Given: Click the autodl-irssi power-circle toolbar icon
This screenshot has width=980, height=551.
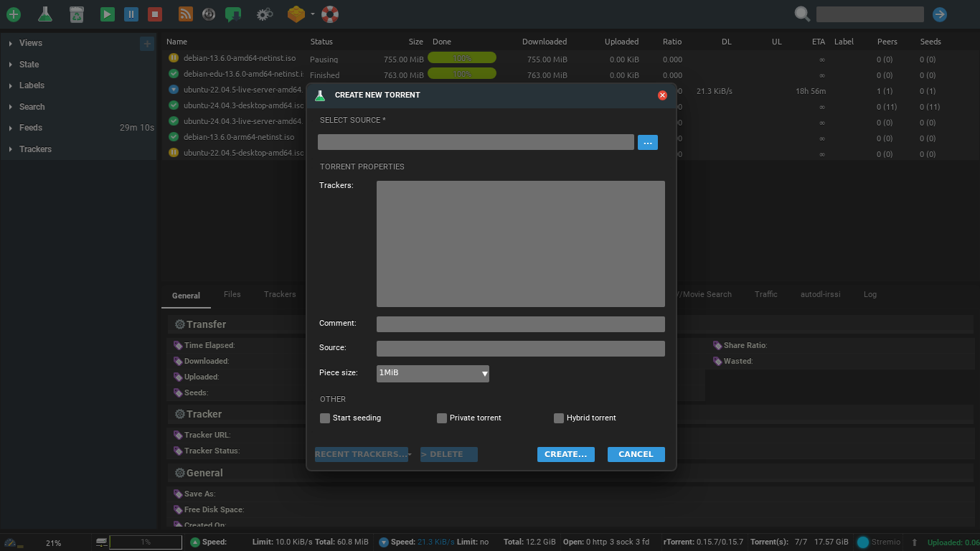Looking at the screenshot, I should coord(209,14).
